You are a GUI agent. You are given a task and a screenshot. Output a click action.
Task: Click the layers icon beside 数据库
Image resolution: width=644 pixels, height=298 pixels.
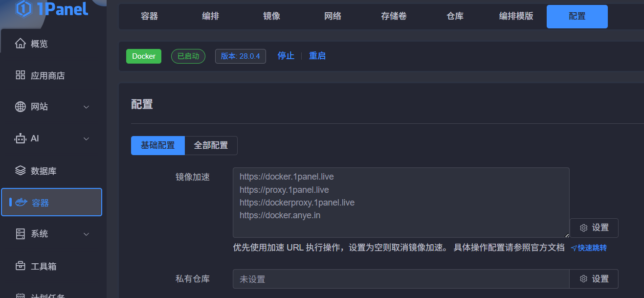(x=20, y=171)
